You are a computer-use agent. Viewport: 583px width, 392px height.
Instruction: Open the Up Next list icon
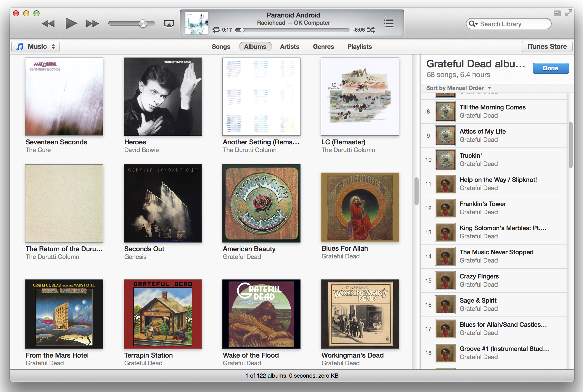pyautogui.click(x=389, y=23)
